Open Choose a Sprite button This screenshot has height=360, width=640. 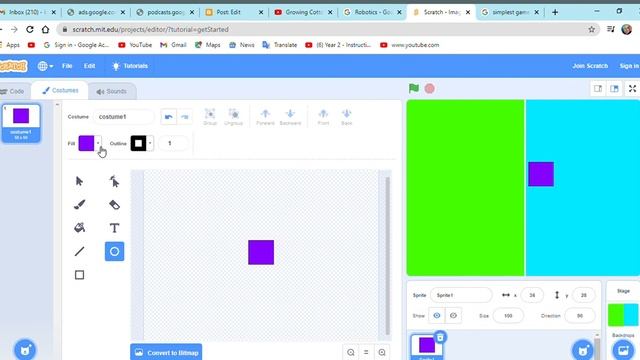pyautogui.click(x=583, y=350)
